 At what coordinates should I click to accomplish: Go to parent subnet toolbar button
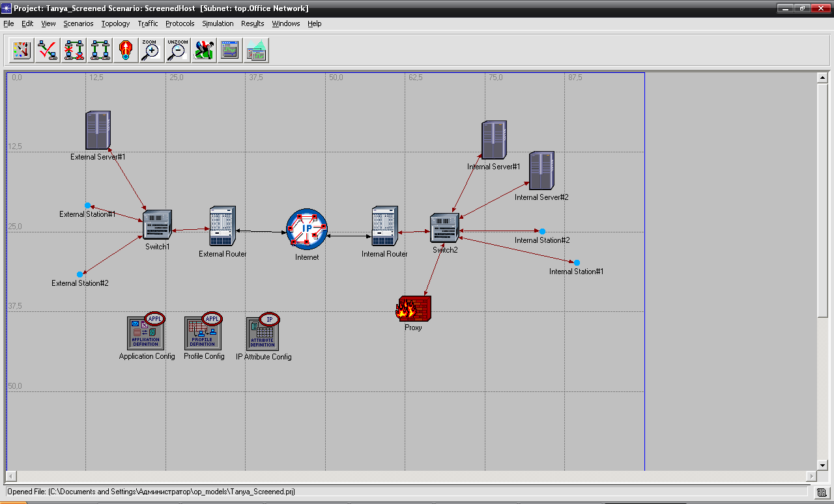pyautogui.click(x=126, y=50)
